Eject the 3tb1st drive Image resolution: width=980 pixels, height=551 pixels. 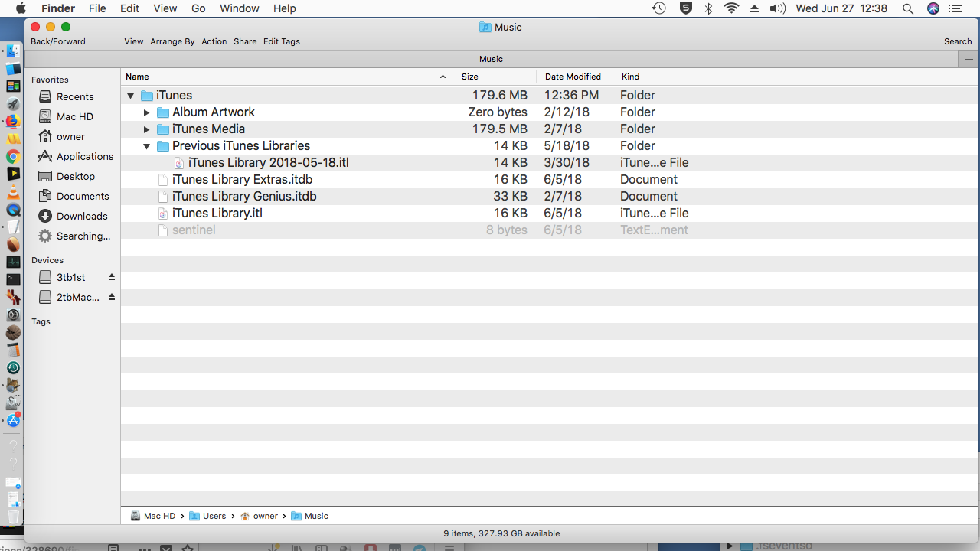(112, 277)
